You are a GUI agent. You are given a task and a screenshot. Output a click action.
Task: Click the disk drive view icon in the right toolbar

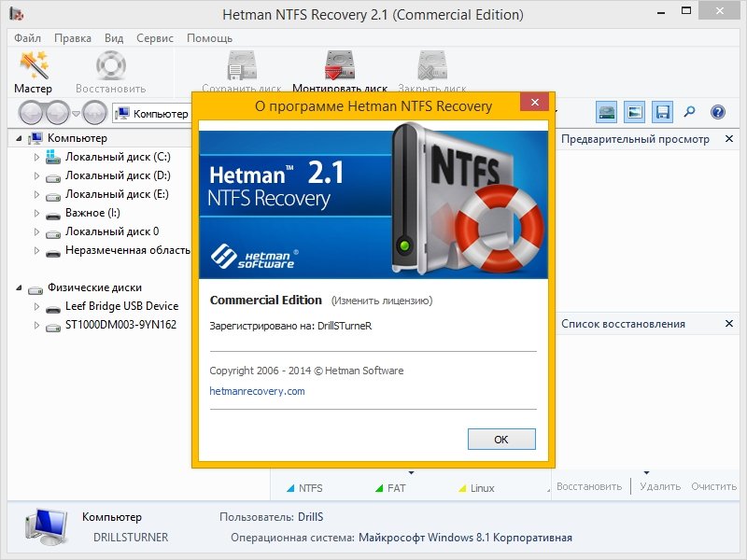click(x=607, y=112)
